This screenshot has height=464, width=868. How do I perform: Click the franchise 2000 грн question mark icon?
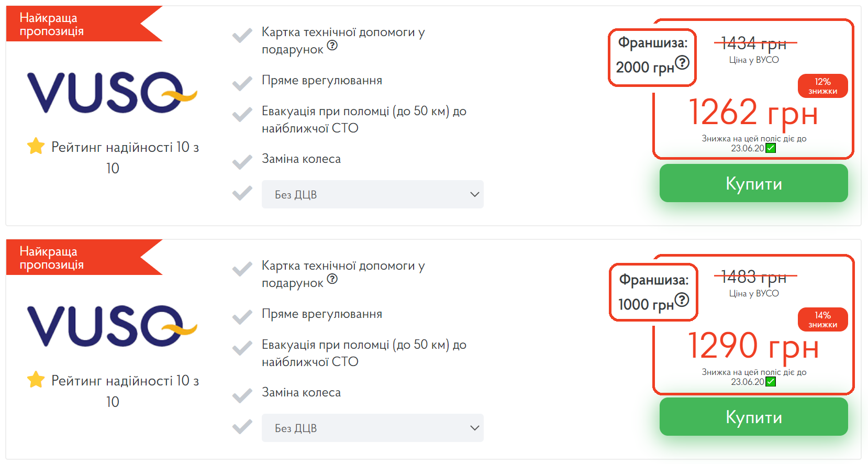coord(682,64)
